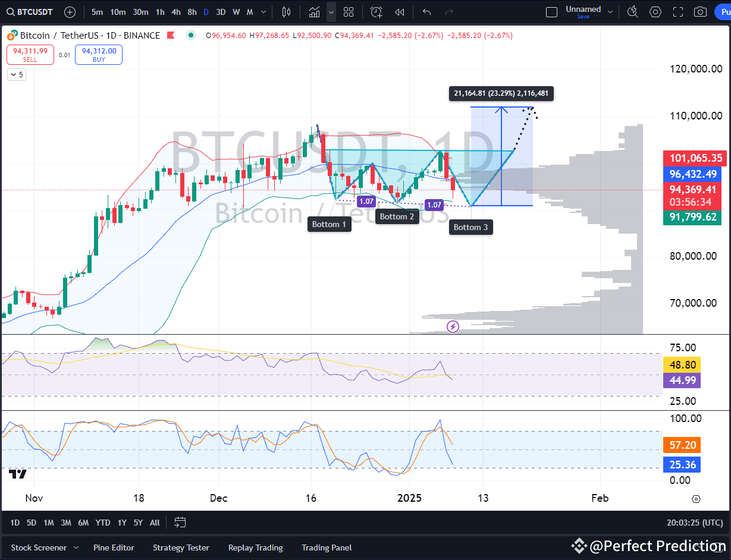731x560 pixels.
Task: Click the 94,312.00 BUY button
Action: pos(99,55)
